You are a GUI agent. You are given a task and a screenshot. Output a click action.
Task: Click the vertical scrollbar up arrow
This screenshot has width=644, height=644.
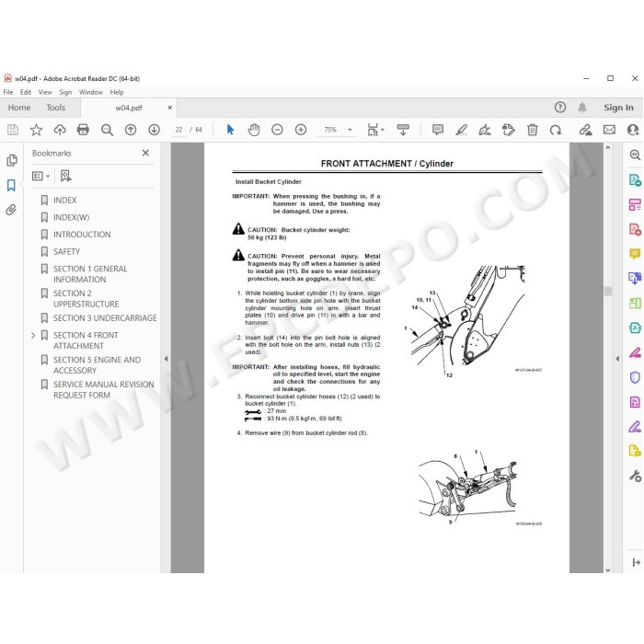point(608,147)
